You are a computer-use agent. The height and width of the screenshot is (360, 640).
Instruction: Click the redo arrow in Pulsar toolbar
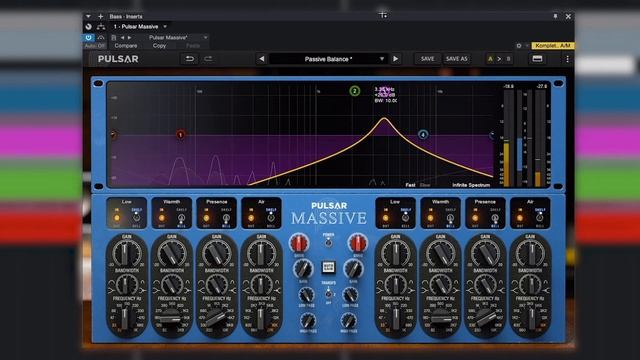point(208,59)
